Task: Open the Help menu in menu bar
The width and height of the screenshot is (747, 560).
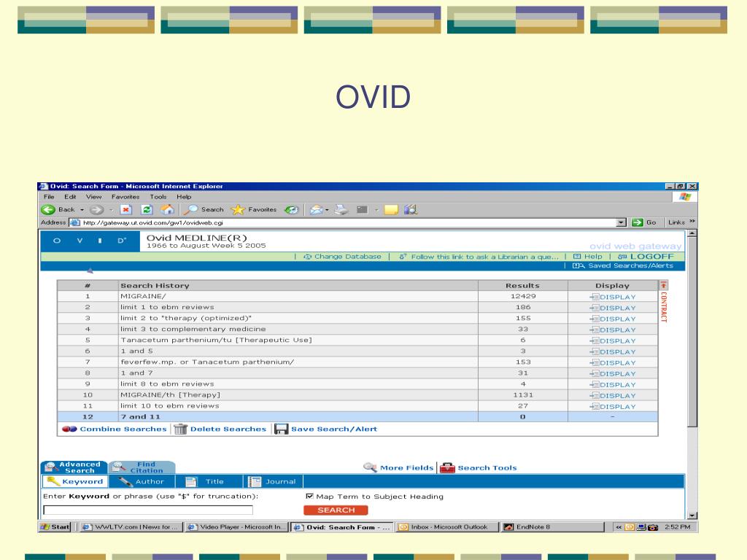Action: coord(184,197)
